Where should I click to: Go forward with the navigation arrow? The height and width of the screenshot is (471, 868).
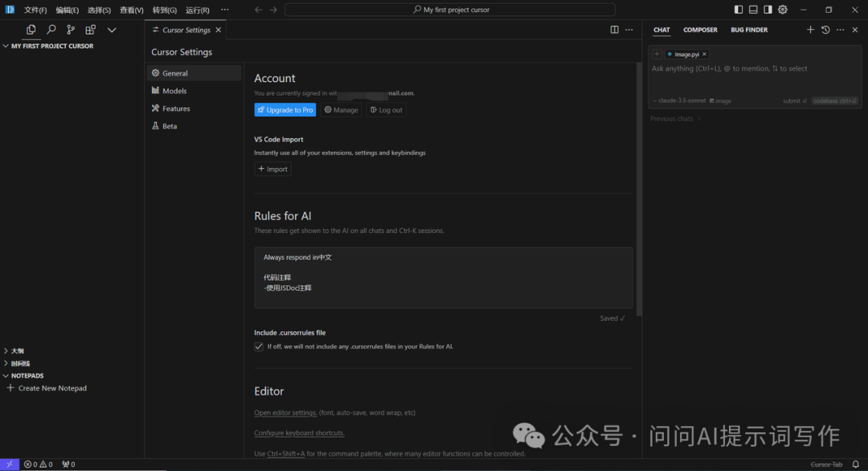[x=273, y=10]
